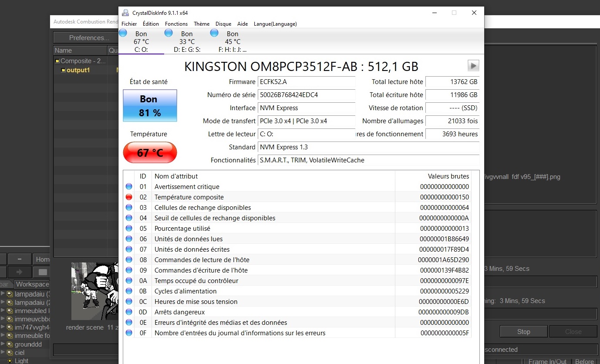This screenshot has height=364, width=600.
Task: Click the status dot for Cellules de rechange disponibles
Action: (129, 207)
